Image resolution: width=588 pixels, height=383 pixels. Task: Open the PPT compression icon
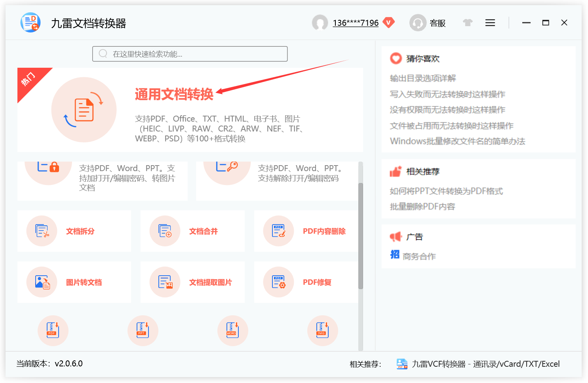(143, 331)
